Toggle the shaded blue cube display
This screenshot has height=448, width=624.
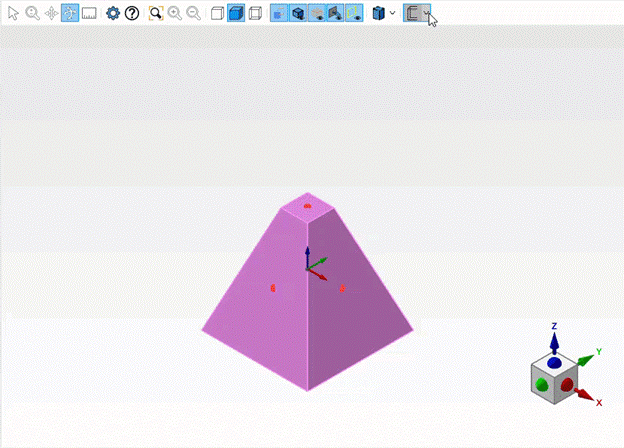[x=236, y=13]
